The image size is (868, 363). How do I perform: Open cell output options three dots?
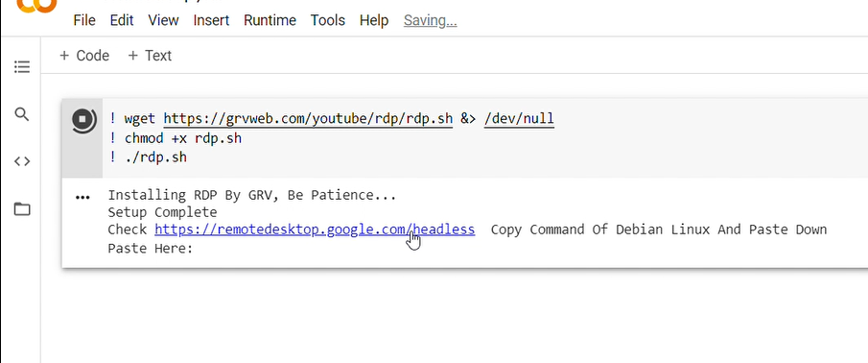(x=82, y=197)
